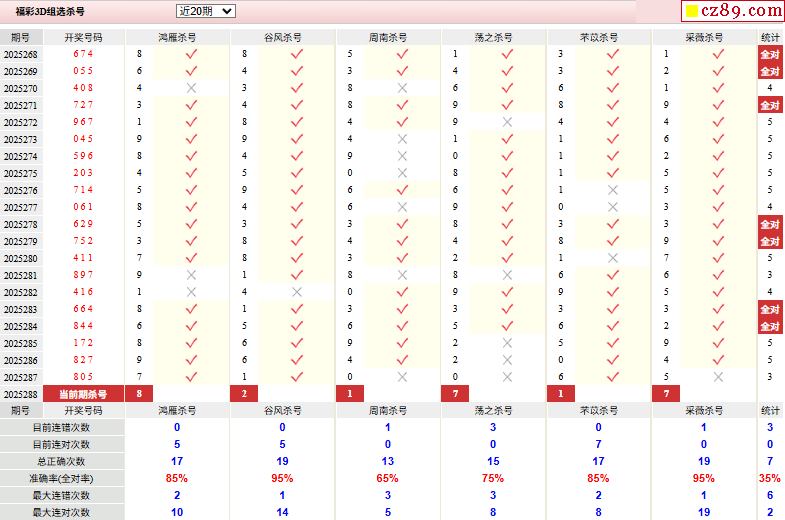Click the 全对 badge for period 2025278

click(769, 224)
